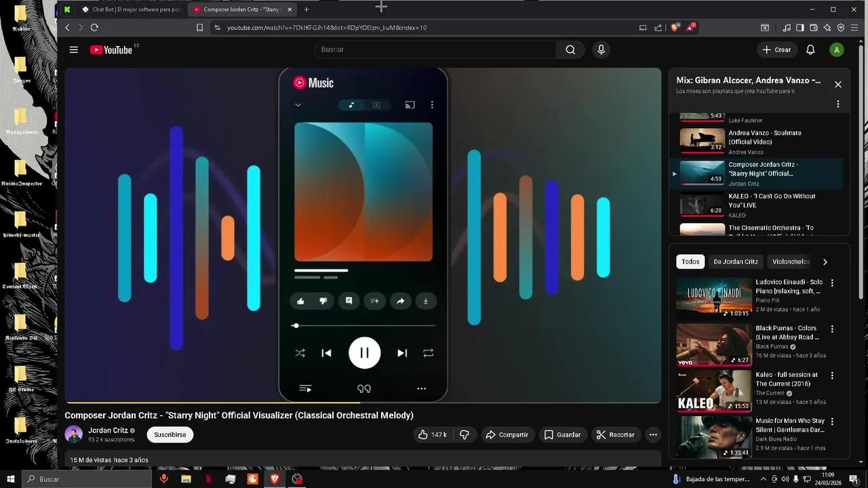The height and width of the screenshot is (488, 868).
Task: Toggle the browser sidebar panel
Action: tap(800, 28)
